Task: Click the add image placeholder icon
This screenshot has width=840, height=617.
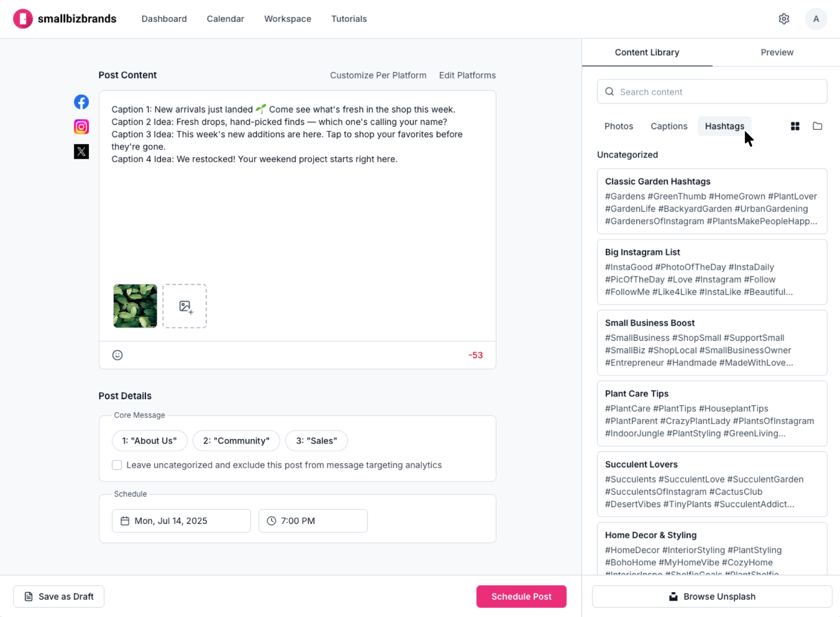Action: (185, 306)
